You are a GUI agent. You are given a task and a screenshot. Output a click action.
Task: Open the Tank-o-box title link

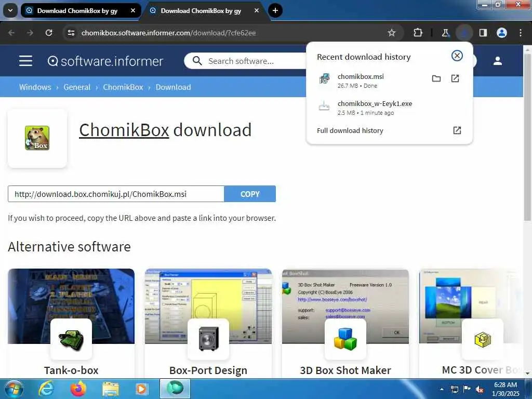(x=71, y=370)
